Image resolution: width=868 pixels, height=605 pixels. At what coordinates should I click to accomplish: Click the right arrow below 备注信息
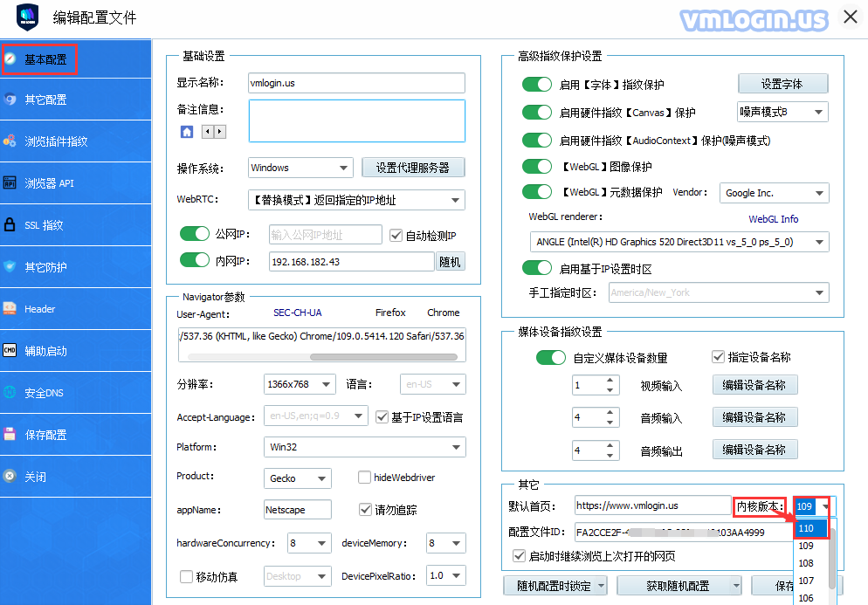point(220,132)
